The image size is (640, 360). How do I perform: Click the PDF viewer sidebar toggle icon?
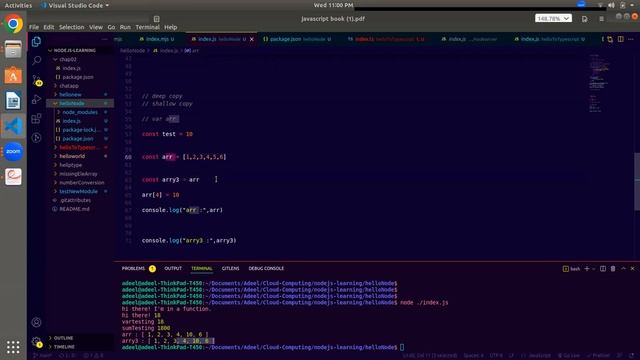coord(156,19)
